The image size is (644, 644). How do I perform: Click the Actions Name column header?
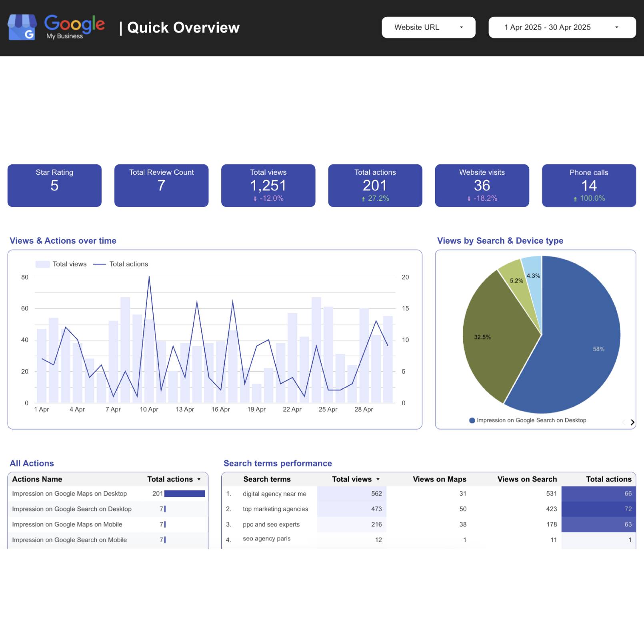point(37,479)
